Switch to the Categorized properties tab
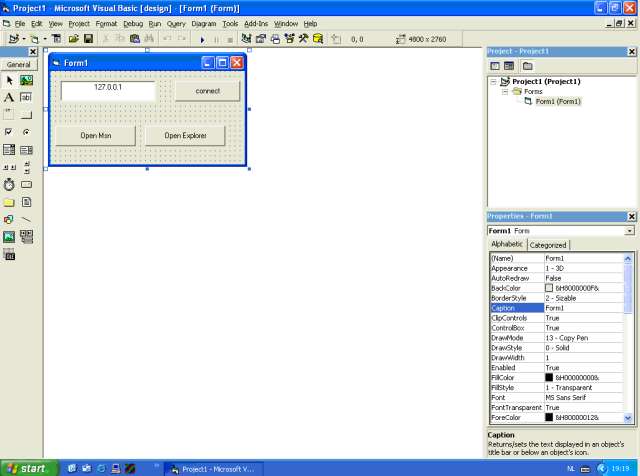Image resolution: width=640 pixels, height=476 pixels. (548, 245)
